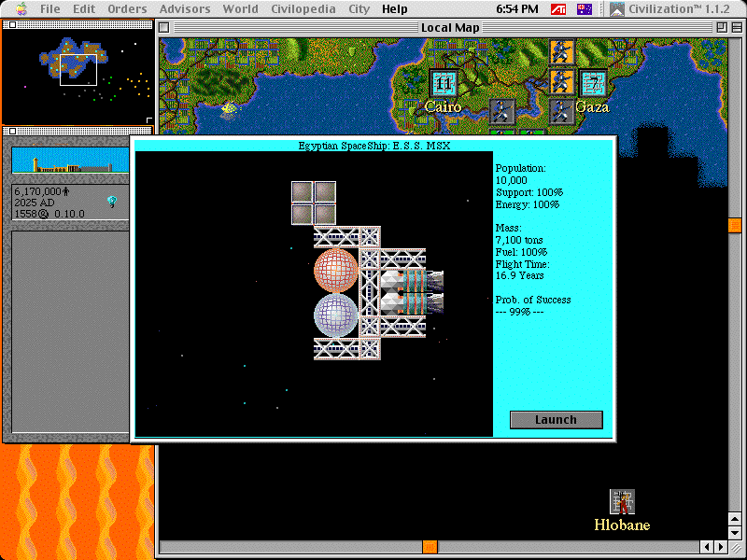Click the "Cairo" city name label

coord(443,106)
